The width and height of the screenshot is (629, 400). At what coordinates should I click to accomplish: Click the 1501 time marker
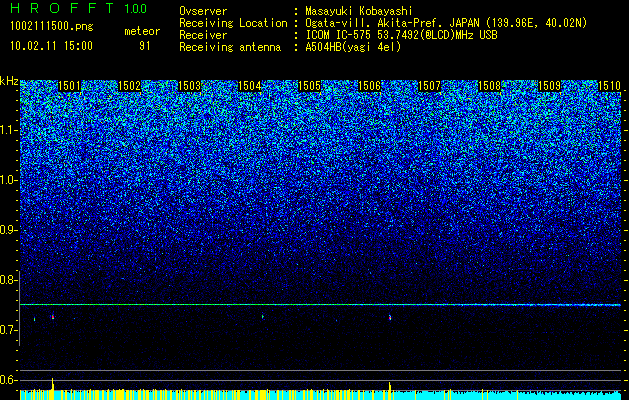69,86
